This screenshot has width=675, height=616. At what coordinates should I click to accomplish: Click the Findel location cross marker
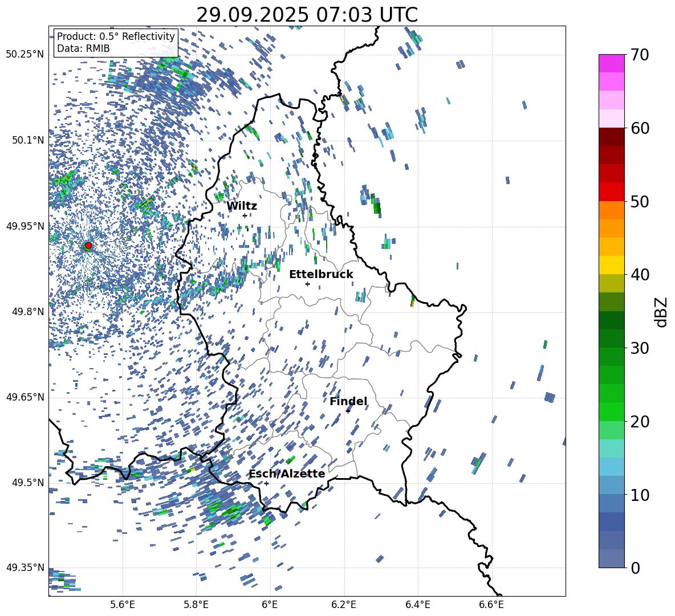(x=348, y=411)
